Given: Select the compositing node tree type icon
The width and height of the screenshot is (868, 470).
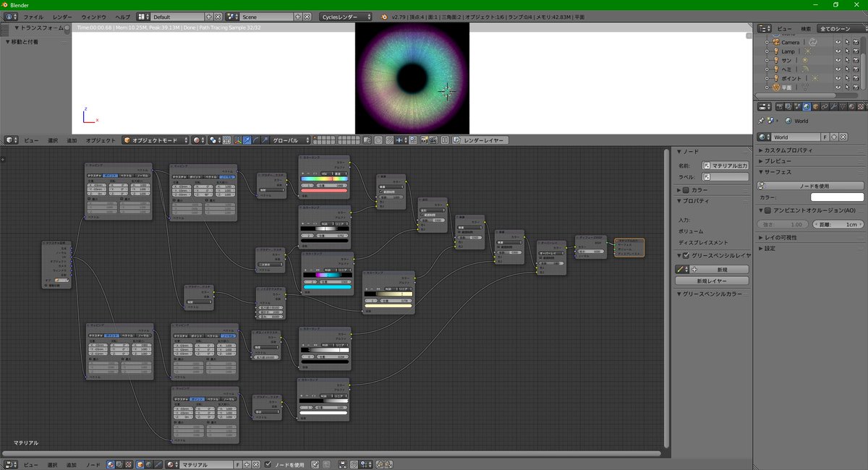Looking at the screenshot, I should pyautogui.click(x=119, y=465).
